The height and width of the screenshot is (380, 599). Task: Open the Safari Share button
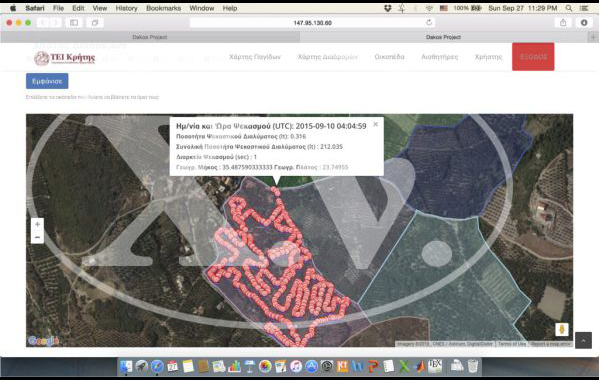[x=563, y=23]
